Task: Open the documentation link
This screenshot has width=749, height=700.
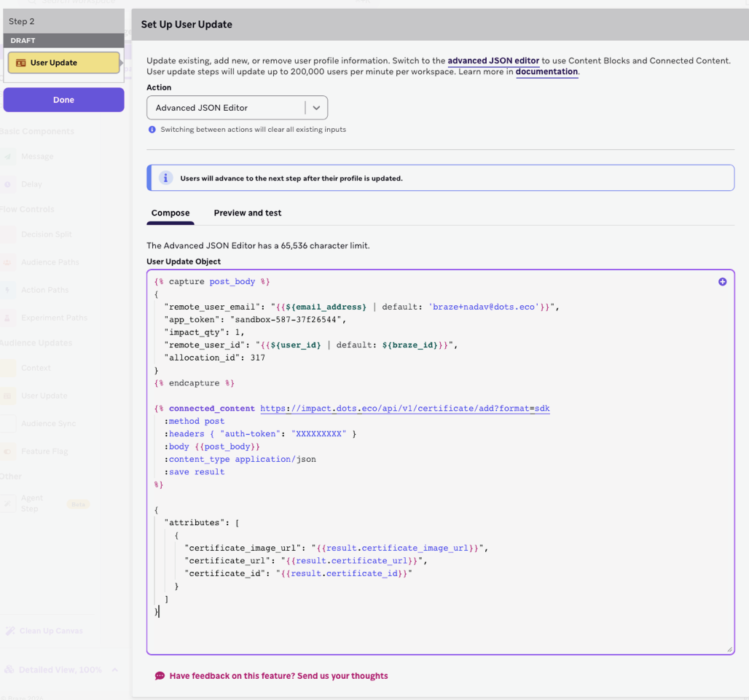Action: click(546, 71)
